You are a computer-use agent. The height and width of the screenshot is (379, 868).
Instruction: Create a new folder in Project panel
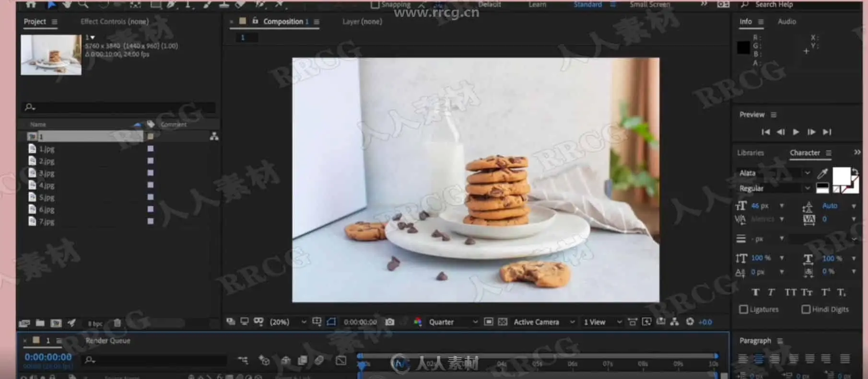pos(40,323)
